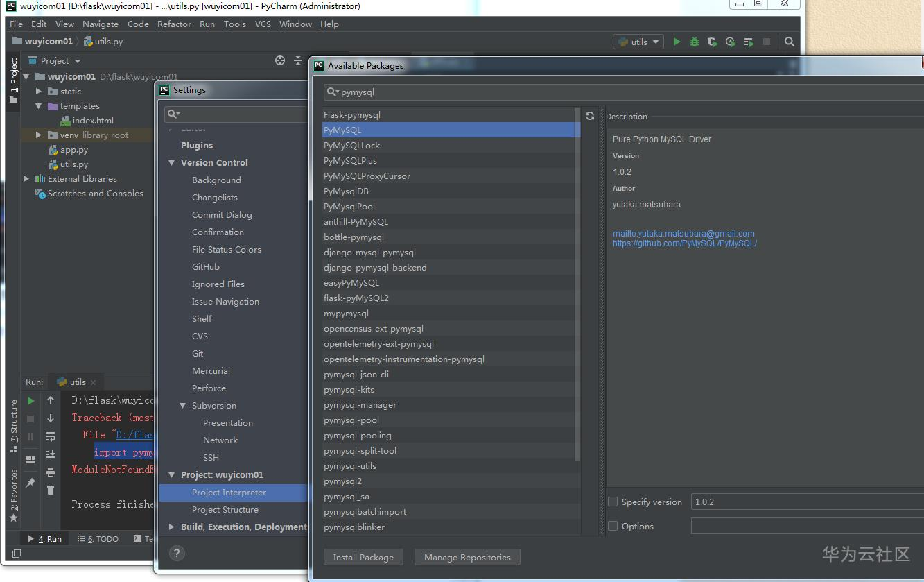Click the down arrow in Run panel
This screenshot has width=924, height=582.
(51, 418)
